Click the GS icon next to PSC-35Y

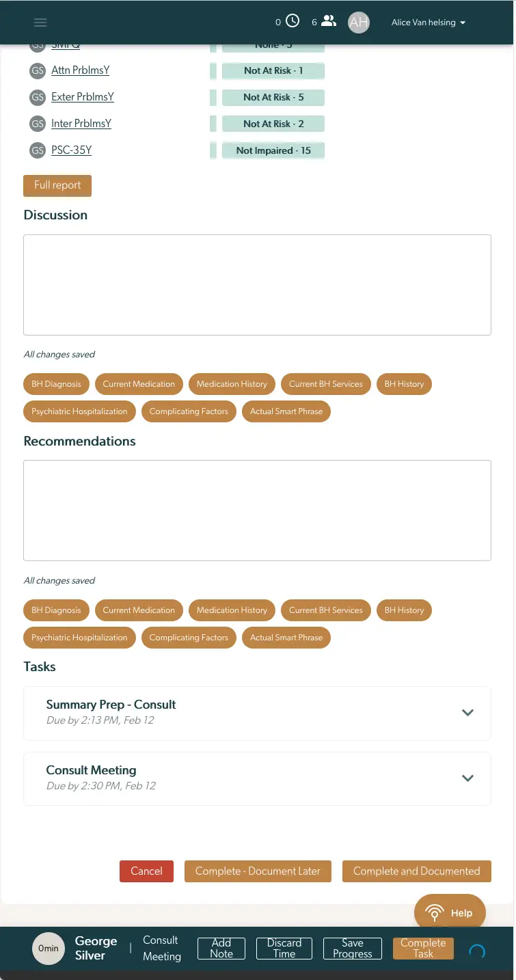pos(38,150)
